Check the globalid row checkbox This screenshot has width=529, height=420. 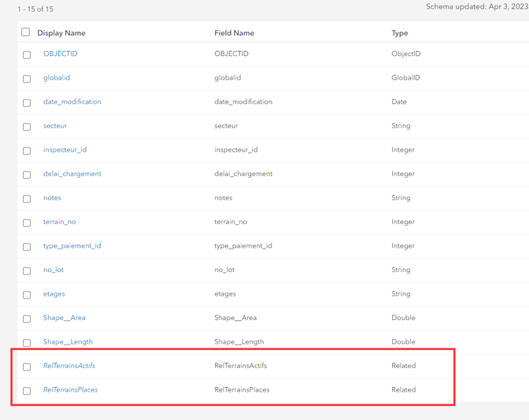[27, 79]
